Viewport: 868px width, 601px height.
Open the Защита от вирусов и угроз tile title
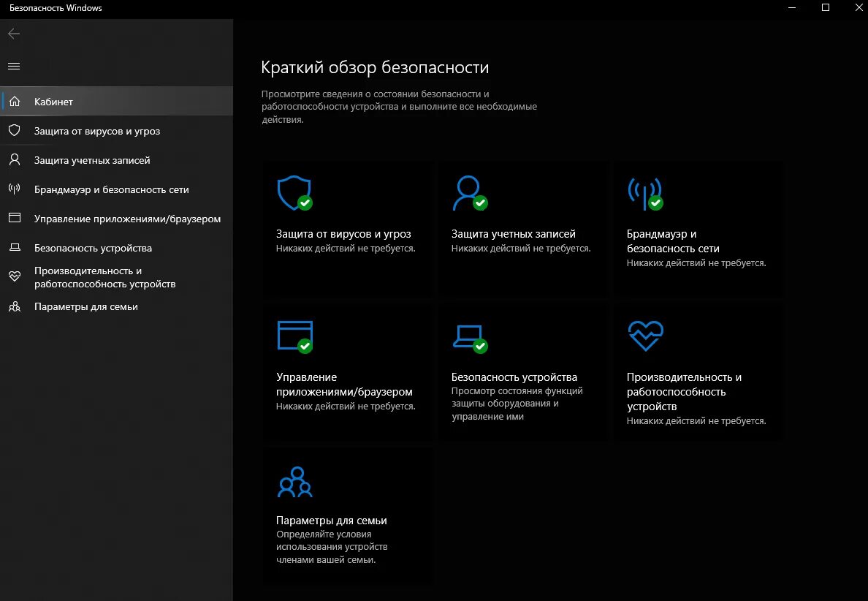point(343,234)
